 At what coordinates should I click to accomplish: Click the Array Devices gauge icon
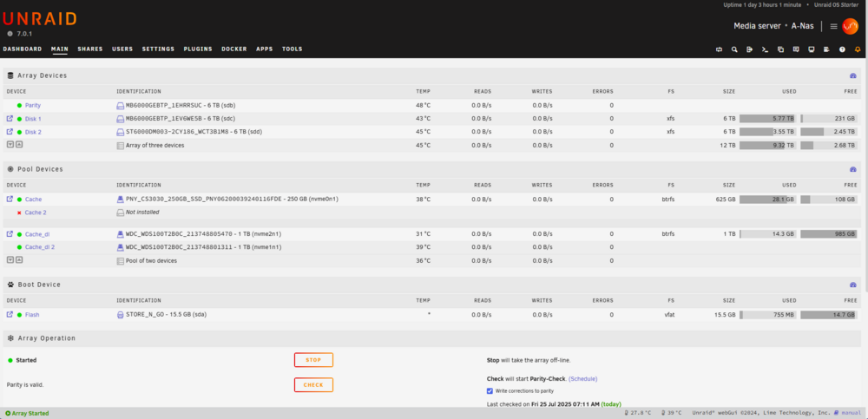tap(853, 75)
